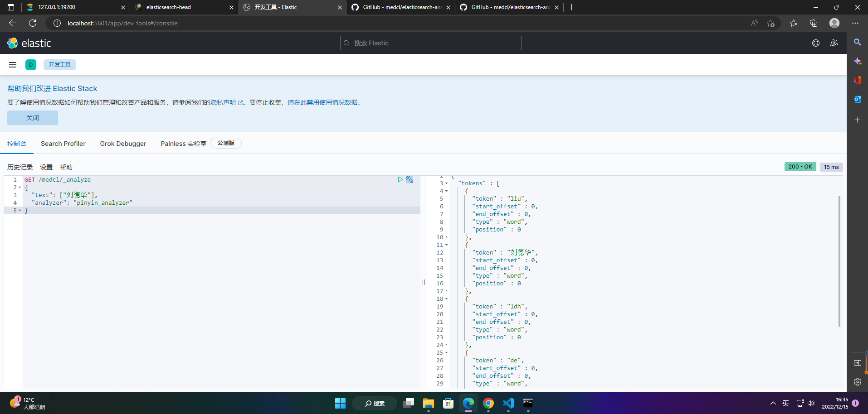
Task: Collapse the token object at line 11
Action: (x=446, y=245)
